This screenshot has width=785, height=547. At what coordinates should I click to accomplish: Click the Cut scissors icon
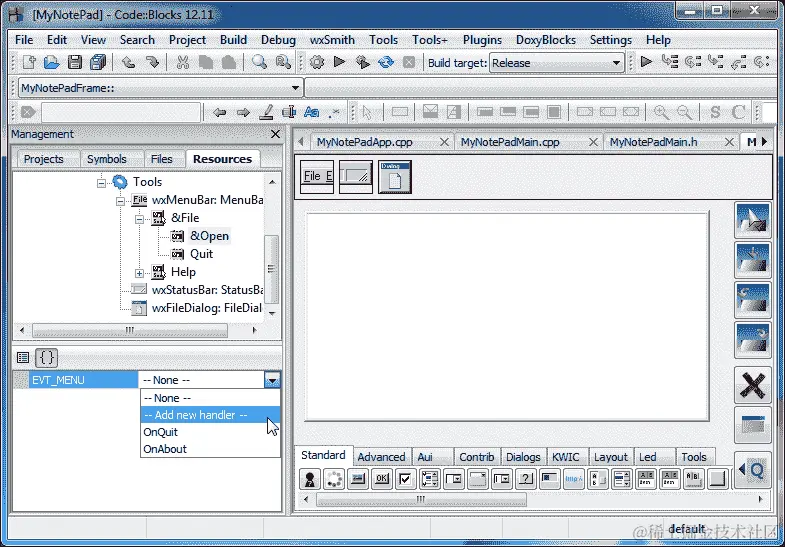(x=183, y=63)
